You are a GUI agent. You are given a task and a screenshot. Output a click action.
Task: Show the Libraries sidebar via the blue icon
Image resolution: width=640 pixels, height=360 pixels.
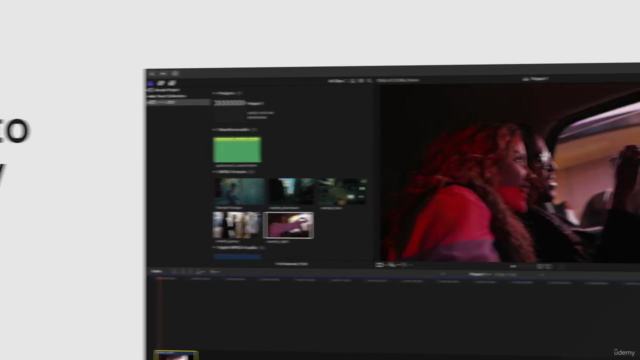[150, 83]
